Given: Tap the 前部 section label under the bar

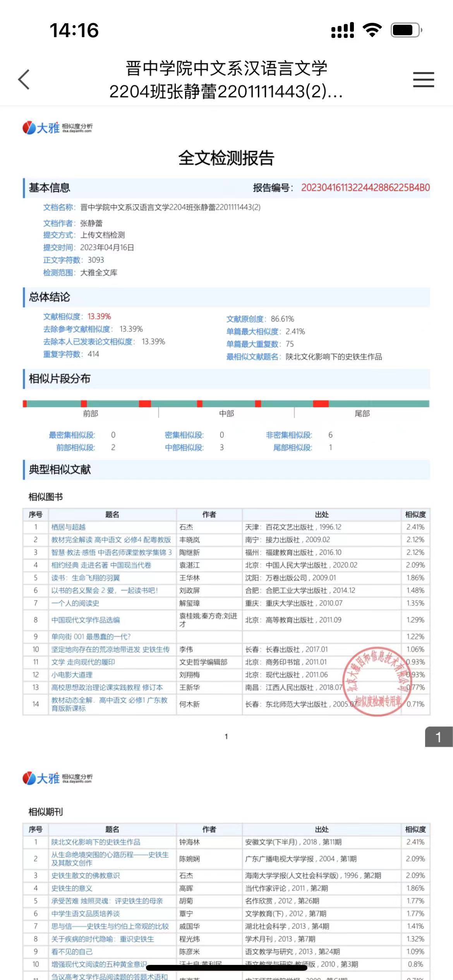Looking at the screenshot, I should 91,414.
